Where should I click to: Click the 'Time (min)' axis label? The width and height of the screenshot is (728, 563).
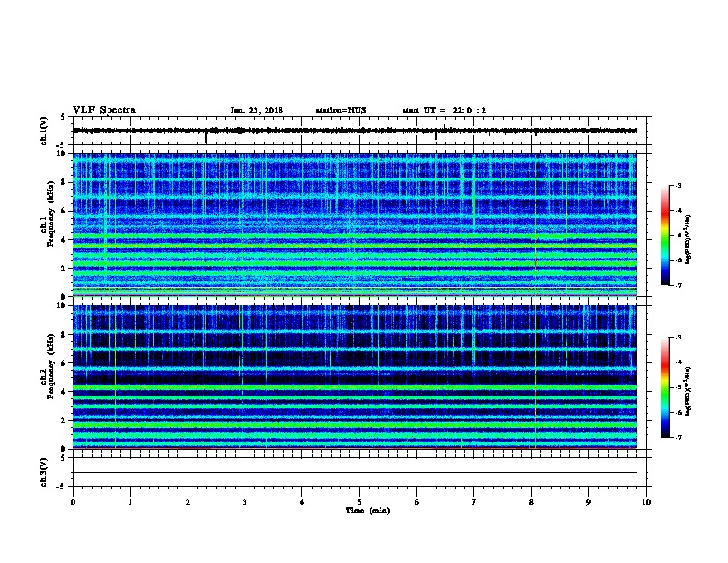click(x=368, y=511)
